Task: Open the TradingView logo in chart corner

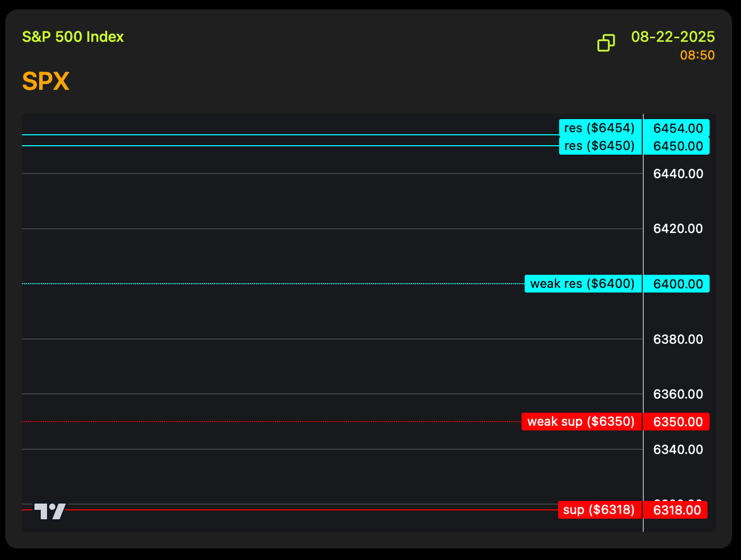Action: click(50, 511)
